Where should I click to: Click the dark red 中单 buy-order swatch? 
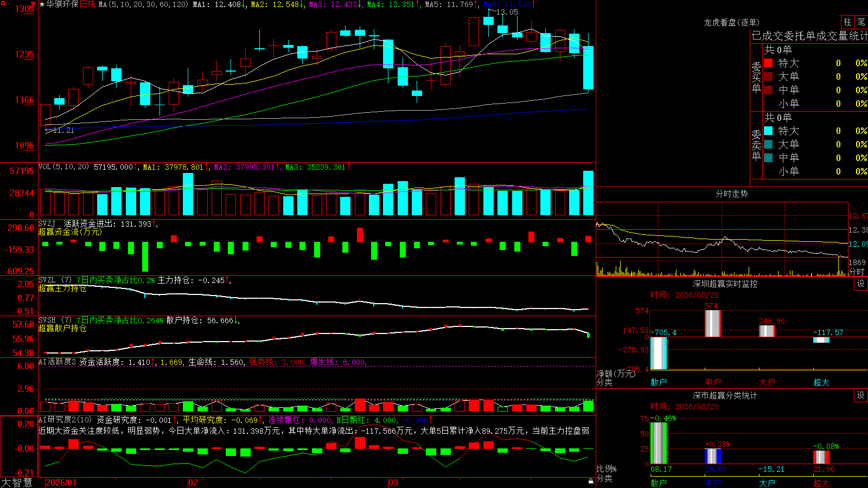pyautogui.click(x=768, y=90)
